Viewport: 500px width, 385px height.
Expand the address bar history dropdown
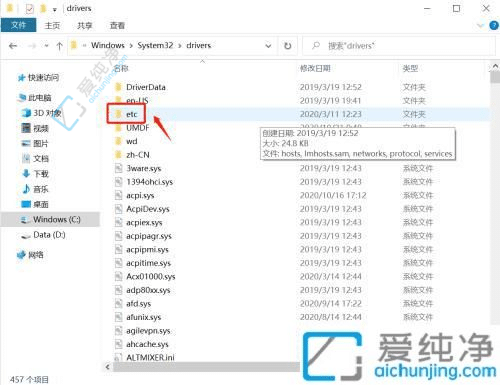(x=268, y=46)
